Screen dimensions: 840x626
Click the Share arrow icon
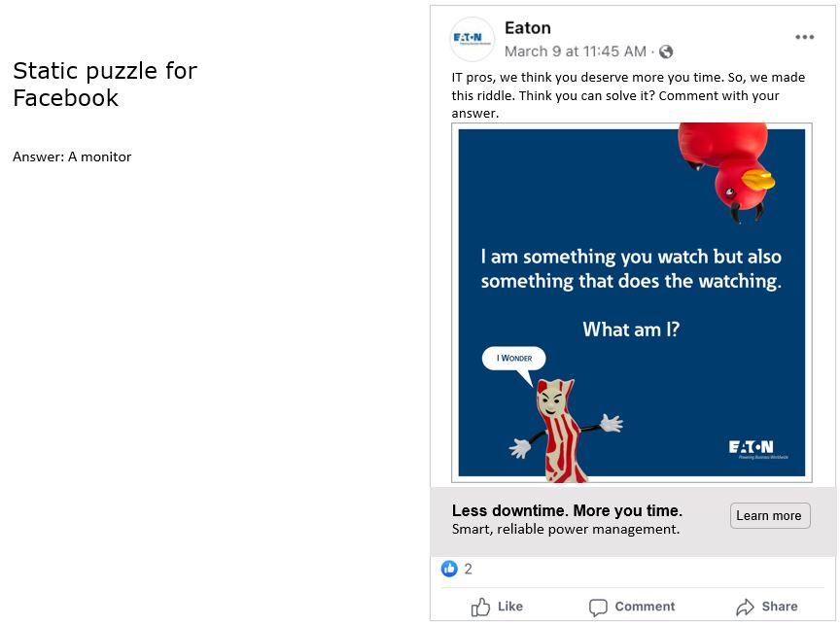[x=745, y=607]
